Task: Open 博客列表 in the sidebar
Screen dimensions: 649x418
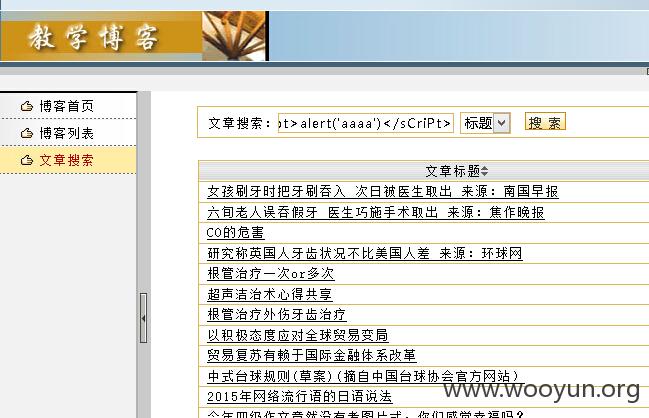Action: coord(66,133)
